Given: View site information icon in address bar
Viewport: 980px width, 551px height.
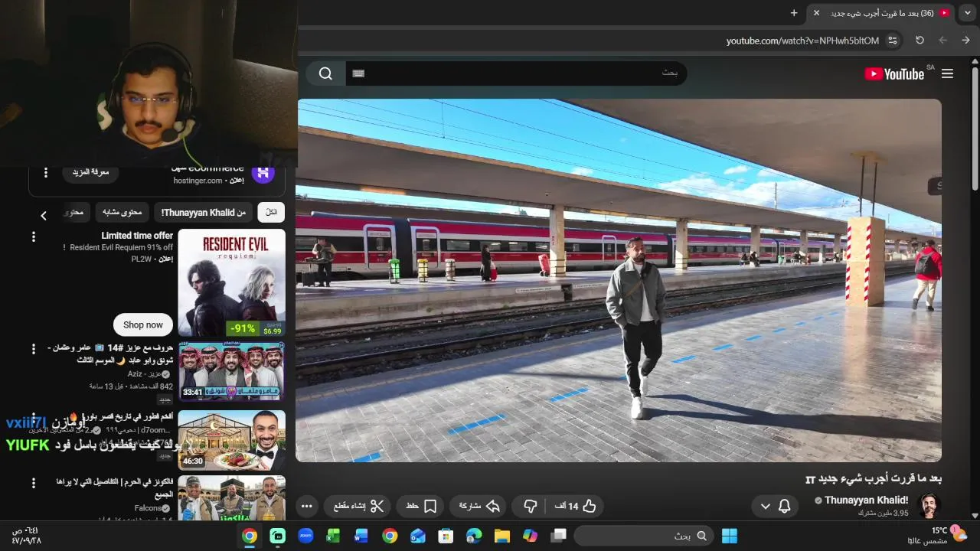Looking at the screenshot, I should [x=893, y=41].
